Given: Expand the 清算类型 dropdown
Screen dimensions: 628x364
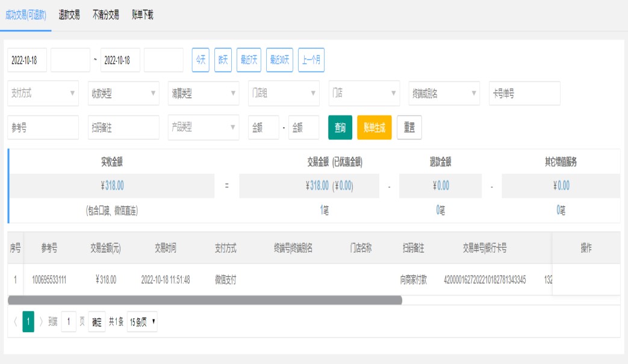Looking at the screenshot, I should coord(204,94).
